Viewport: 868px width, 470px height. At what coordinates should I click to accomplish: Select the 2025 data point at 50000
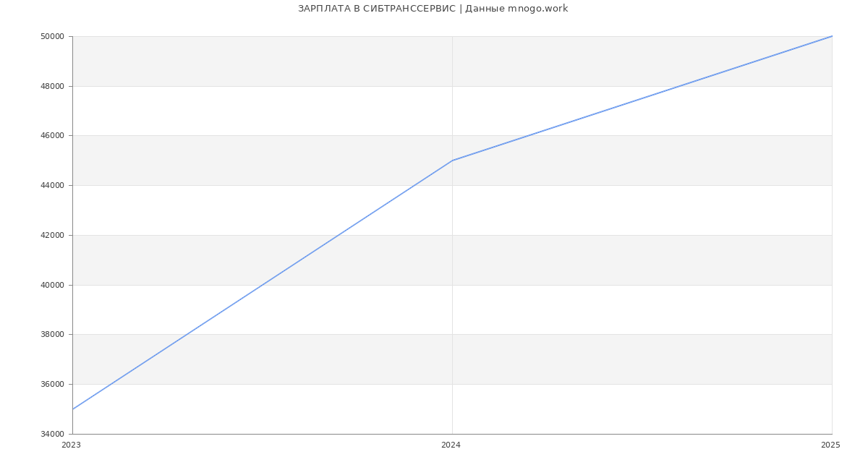(831, 36)
